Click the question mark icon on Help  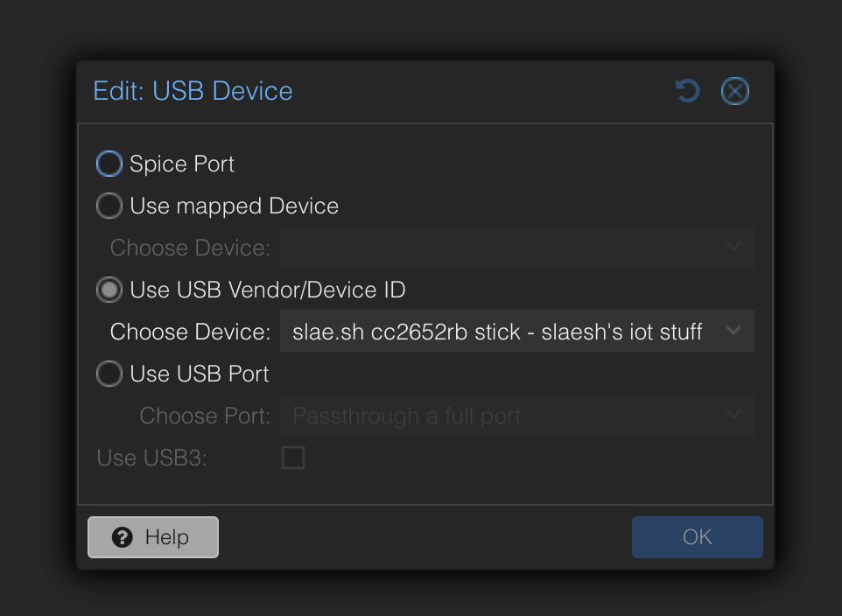pos(123,537)
